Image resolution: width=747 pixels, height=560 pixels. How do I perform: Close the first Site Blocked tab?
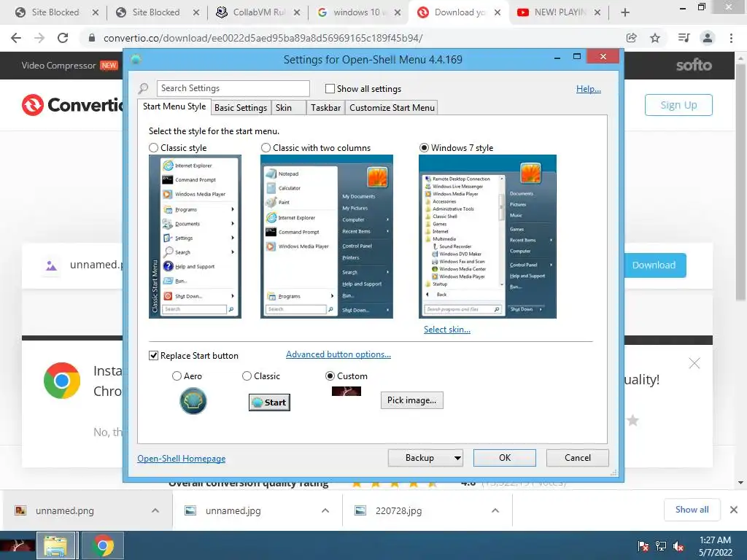[x=96, y=12]
